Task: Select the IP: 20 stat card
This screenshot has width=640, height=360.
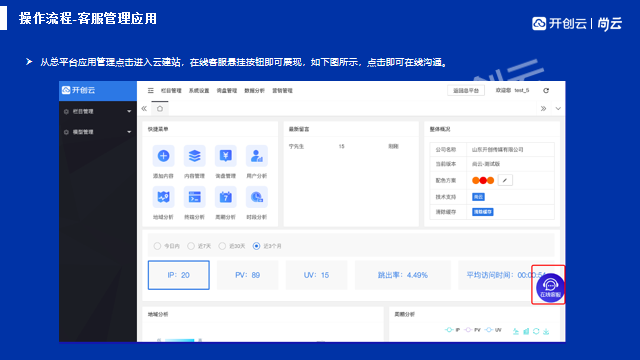Action: tap(179, 275)
